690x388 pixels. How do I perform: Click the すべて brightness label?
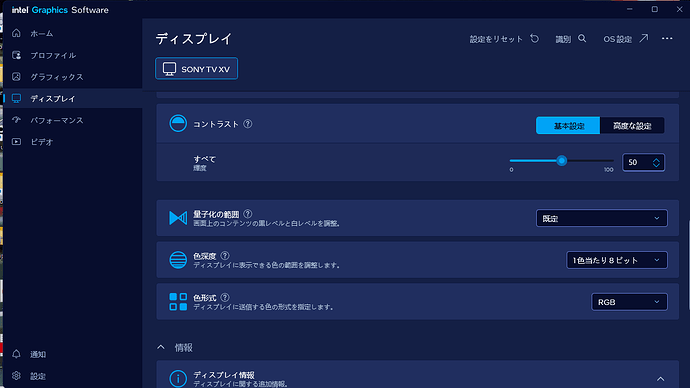pos(205,159)
